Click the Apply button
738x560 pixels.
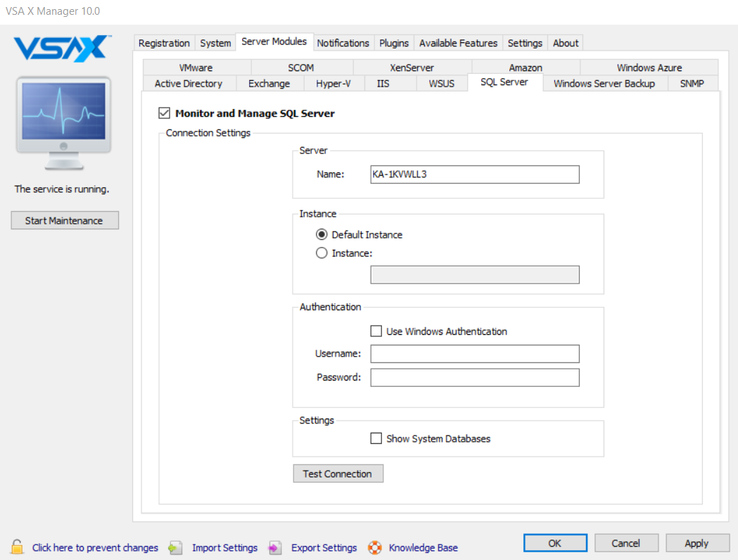coord(697,543)
